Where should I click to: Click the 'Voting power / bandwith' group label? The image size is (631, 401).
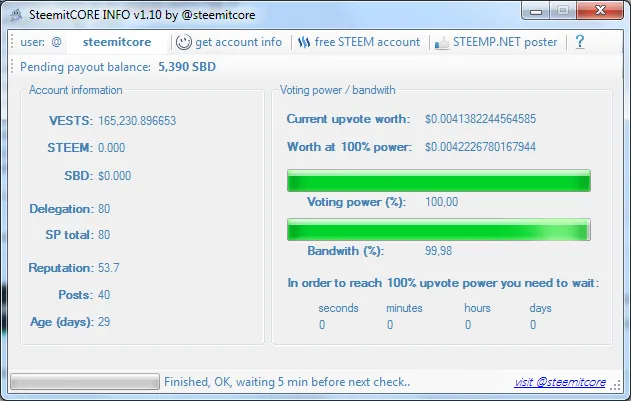coord(338,90)
